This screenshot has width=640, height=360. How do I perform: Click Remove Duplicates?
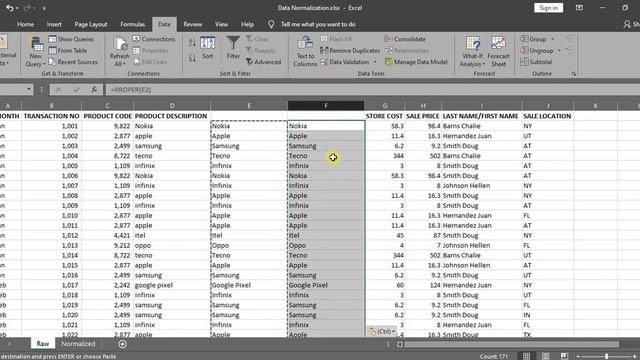(350, 51)
